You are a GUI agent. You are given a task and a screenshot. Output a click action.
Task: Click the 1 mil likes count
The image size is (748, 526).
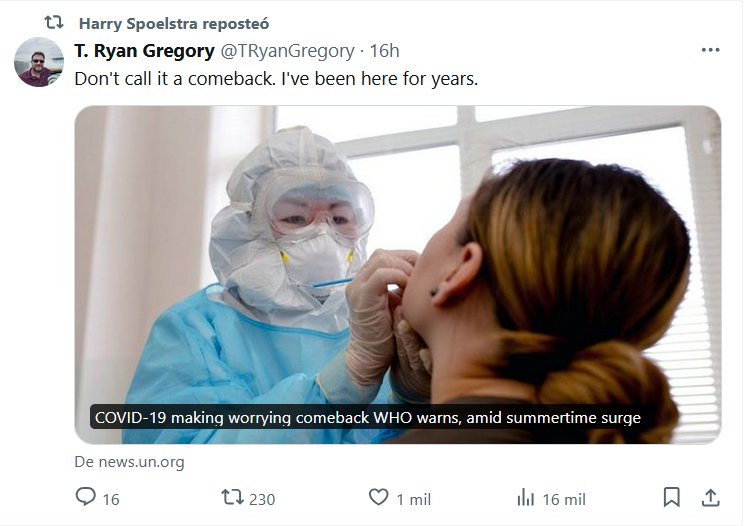[x=413, y=499]
